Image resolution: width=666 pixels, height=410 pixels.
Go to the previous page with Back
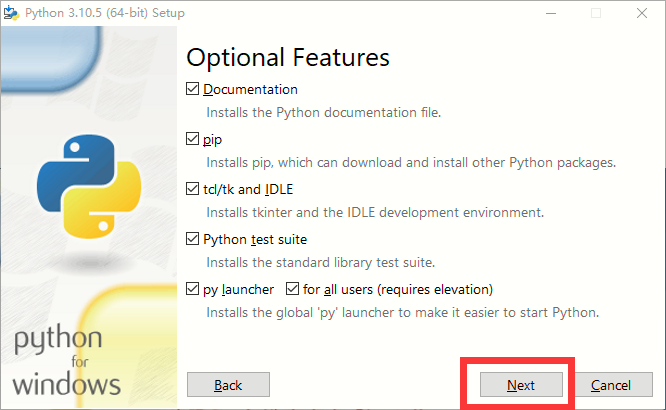[x=228, y=385]
